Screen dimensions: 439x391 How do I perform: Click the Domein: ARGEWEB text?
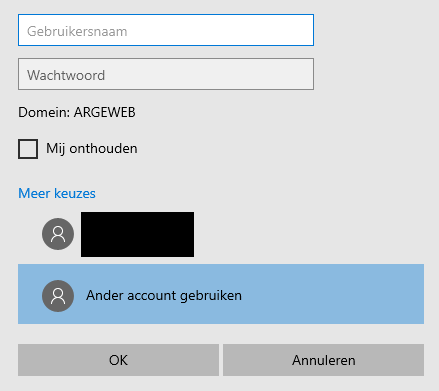tap(77, 112)
